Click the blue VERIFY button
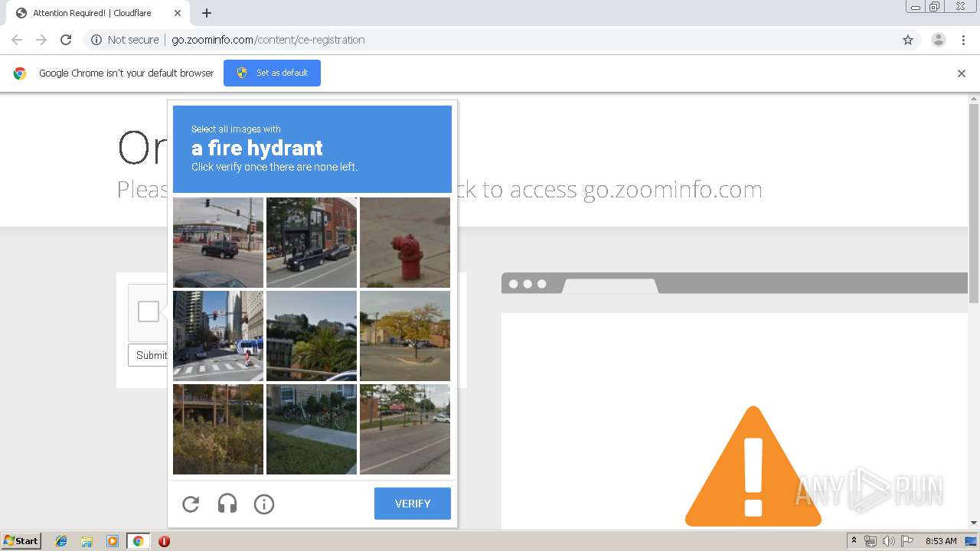980x551 pixels. (x=413, y=504)
